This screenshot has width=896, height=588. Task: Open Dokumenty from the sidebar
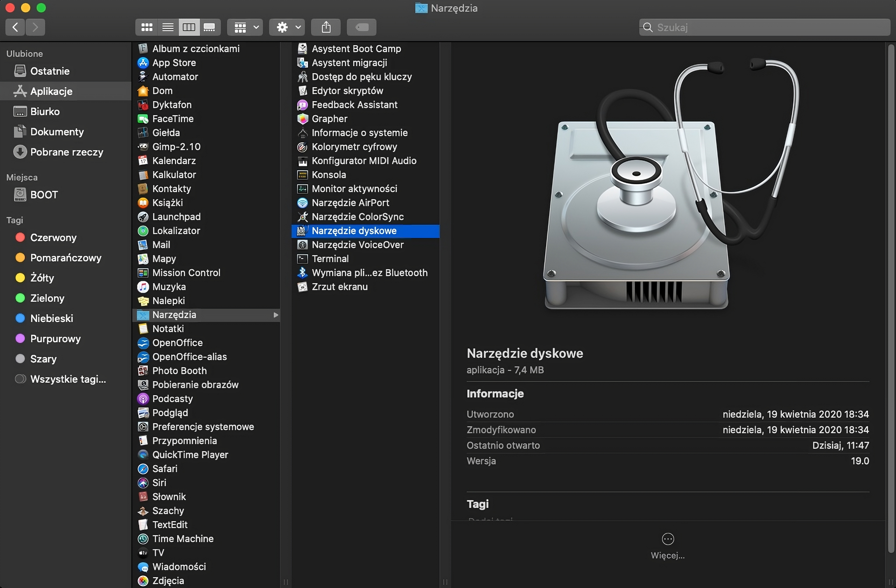tap(56, 132)
